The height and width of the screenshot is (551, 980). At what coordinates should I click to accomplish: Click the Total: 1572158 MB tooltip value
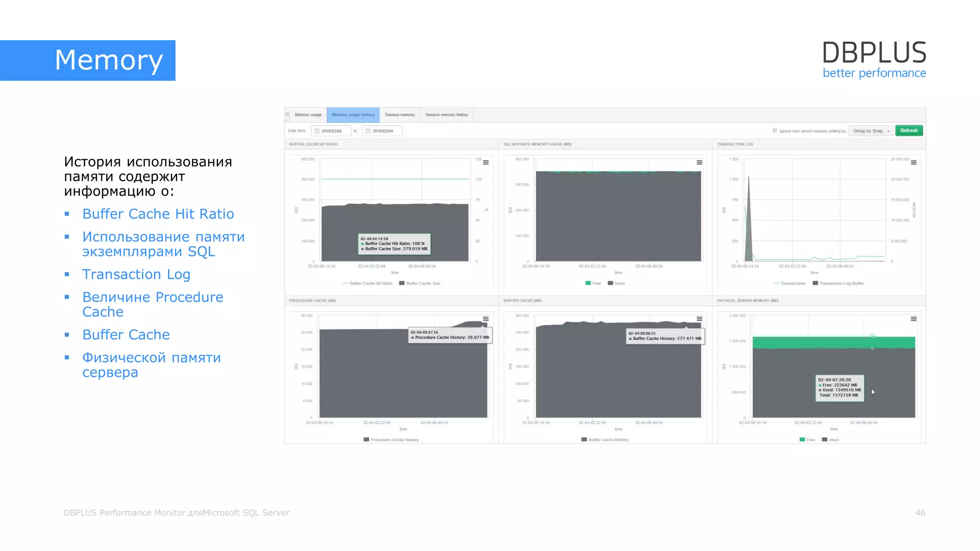click(838, 395)
